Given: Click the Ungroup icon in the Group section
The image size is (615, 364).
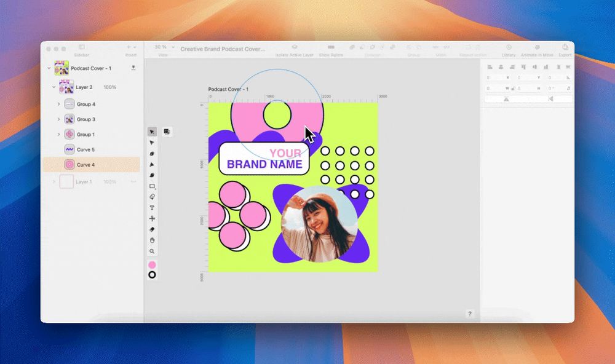Looking at the screenshot, I should tap(418, 47).
